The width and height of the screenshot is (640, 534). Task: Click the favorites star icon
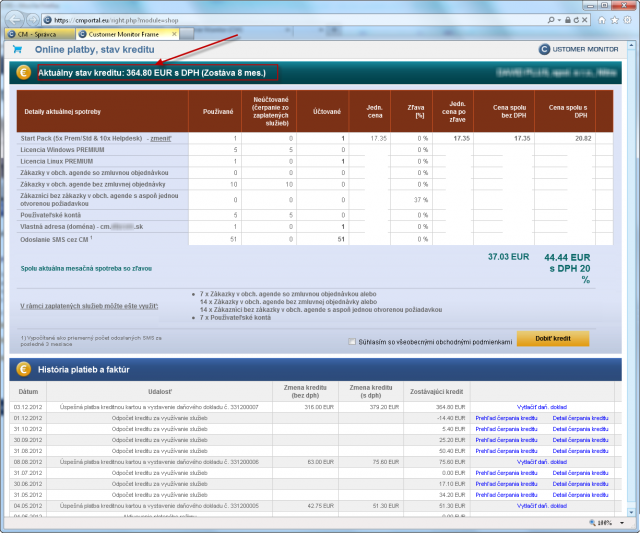click(x=614, y=20)
